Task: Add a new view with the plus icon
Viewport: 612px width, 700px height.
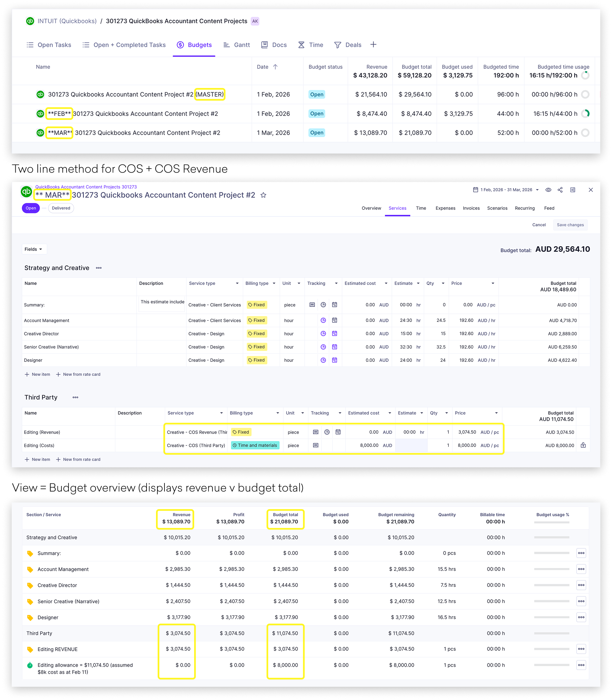Action: tap(373, 45)
